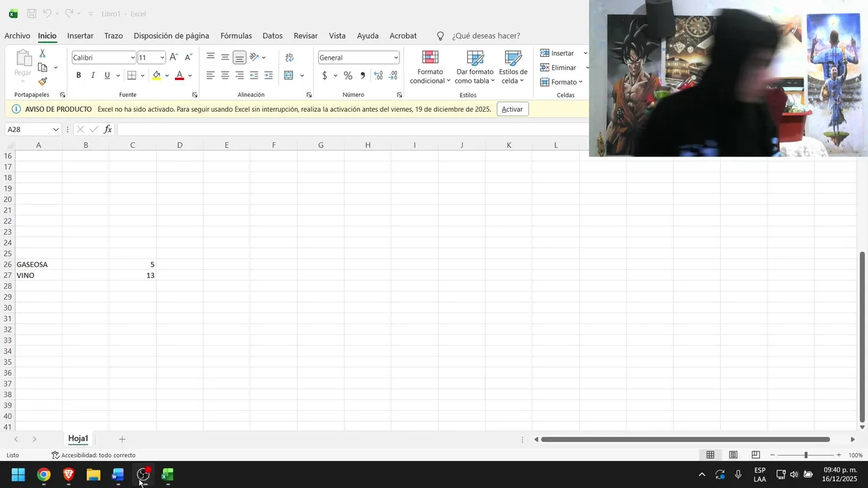Toggle Bold formatting
This screenshot has height=488, width=868.
tap(79, 75)
